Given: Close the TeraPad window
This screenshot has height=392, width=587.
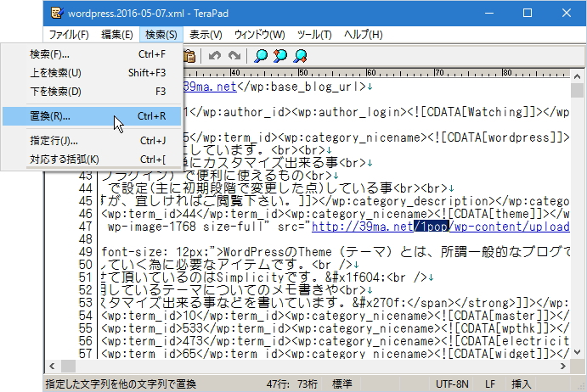Looking at the screenshot, I should coord(567,13).
